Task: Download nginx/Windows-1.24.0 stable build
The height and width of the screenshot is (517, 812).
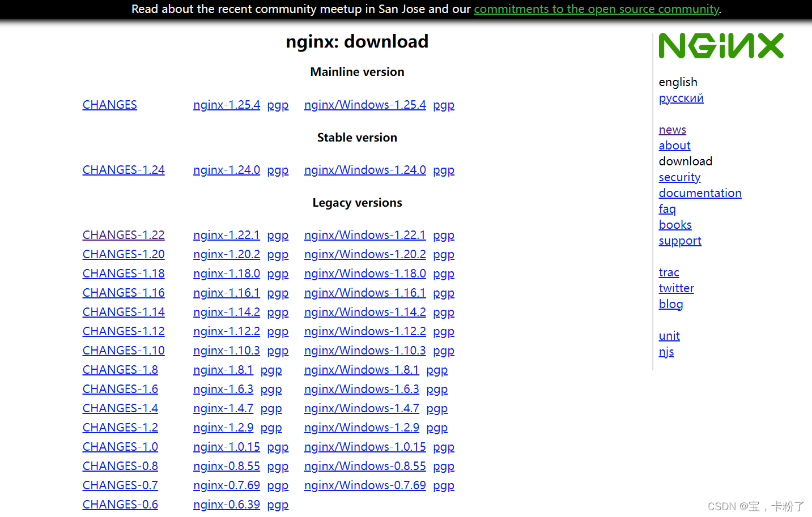Action: click(x=365, y=170)
